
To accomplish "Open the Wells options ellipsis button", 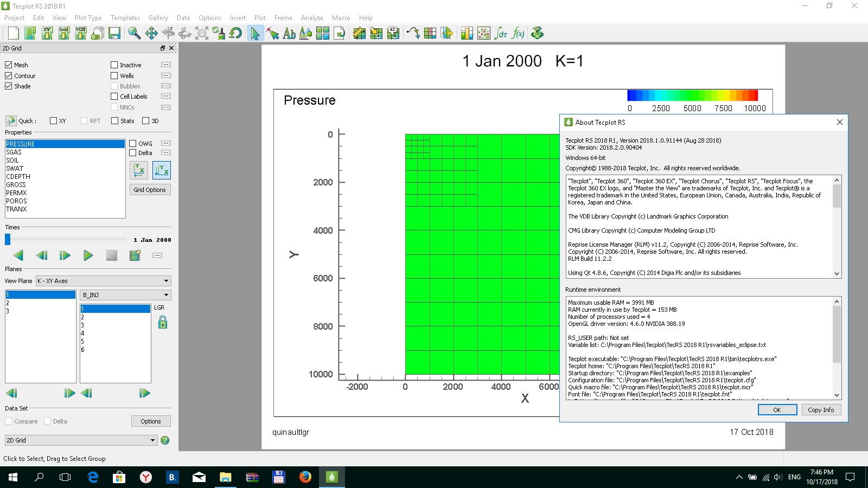I will (166, 75).
